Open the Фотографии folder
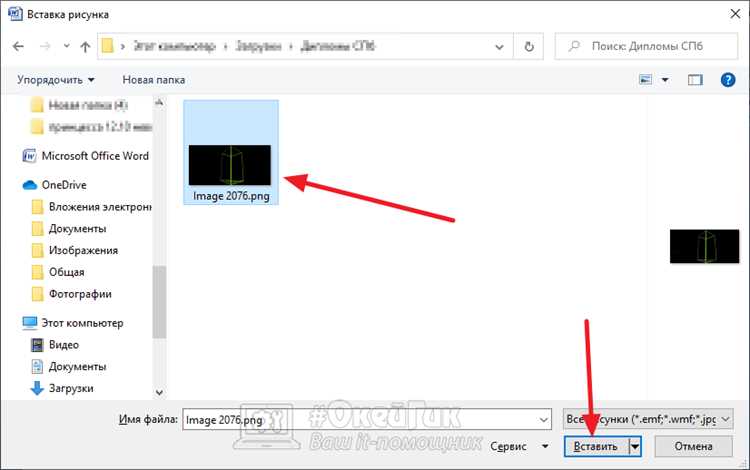The width and height of the screenshot is (750, 470). [x=80, y=294]
